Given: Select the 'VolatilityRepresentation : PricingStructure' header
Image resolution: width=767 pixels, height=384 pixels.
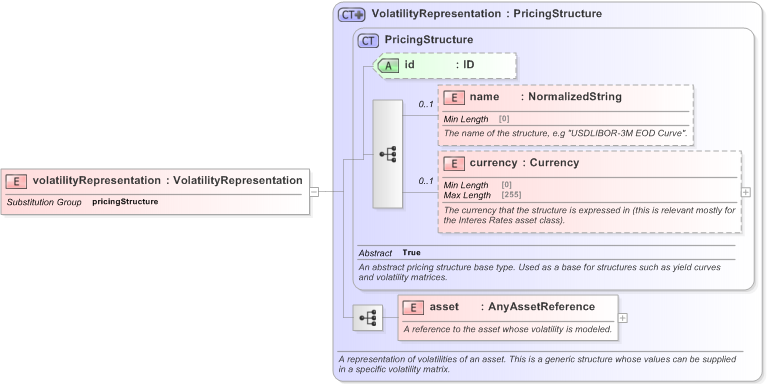Looking at the screenshot, I should click(487, 14).
